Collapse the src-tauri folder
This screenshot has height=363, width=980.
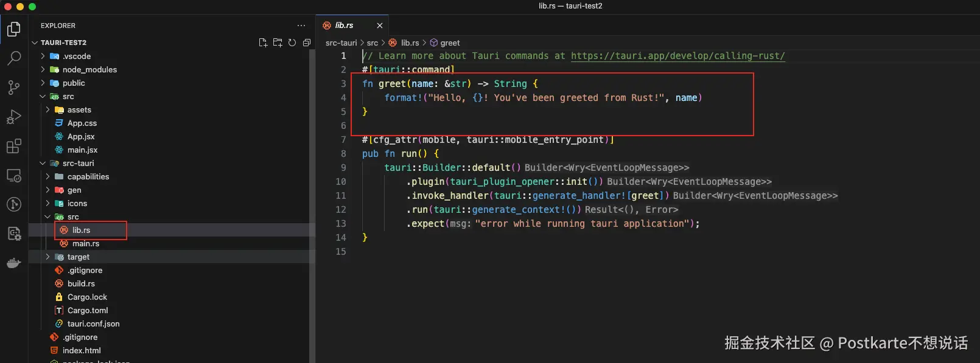[78, 163]
